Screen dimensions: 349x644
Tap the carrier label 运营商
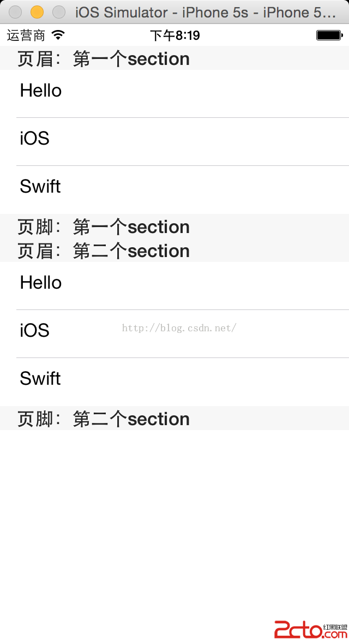[x=26, y=35]
